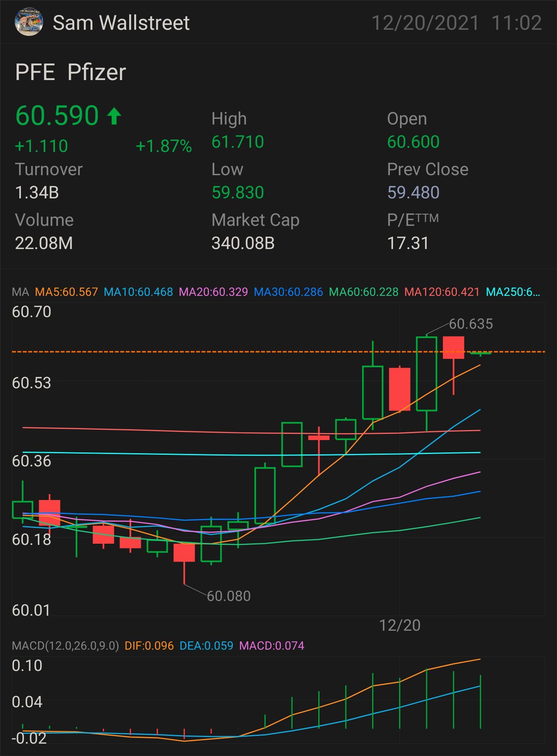
Task: Tap the DEA:0.059 value
Action: pyautogui.click(x=207, y=646)
